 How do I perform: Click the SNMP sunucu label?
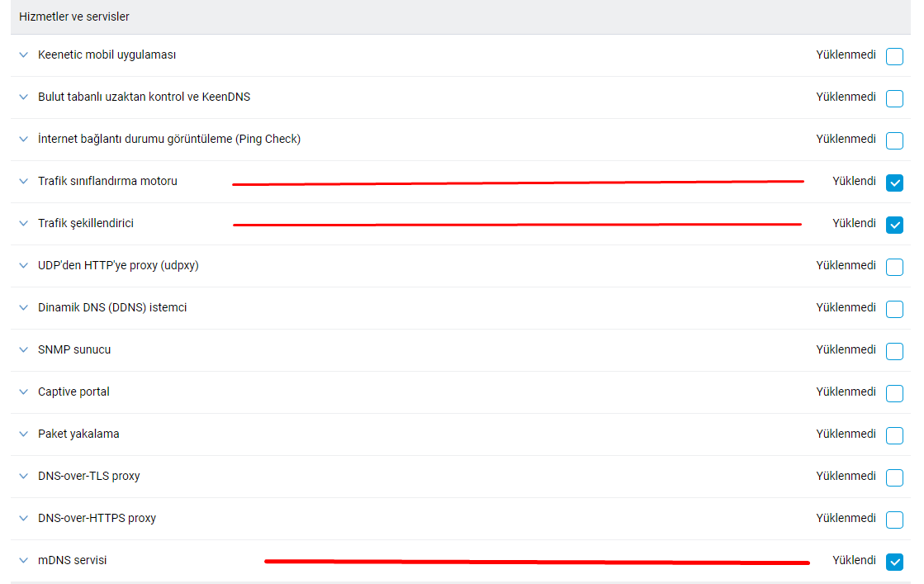[74, 349]
